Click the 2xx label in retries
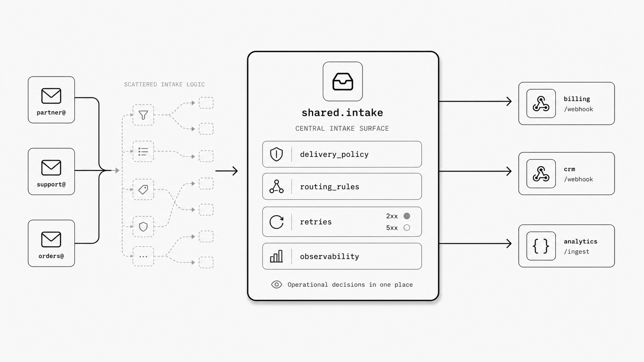This screenshot has height=362, width=644. (392, 216)
